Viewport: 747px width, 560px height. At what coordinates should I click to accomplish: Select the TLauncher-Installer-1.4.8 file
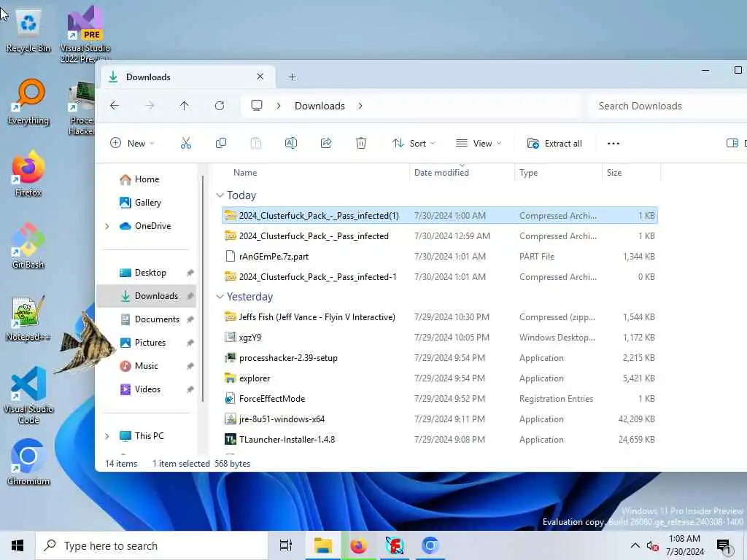(440, 440)
